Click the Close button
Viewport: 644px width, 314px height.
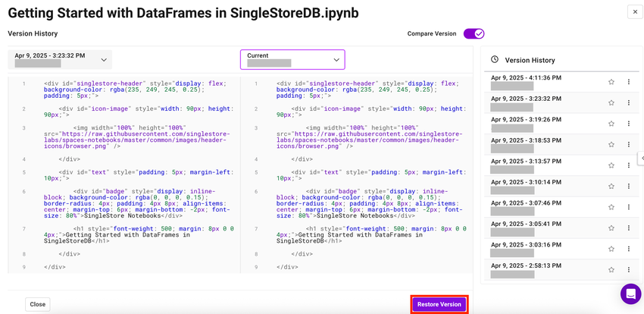pyautogui.click(x=37, y=305)
